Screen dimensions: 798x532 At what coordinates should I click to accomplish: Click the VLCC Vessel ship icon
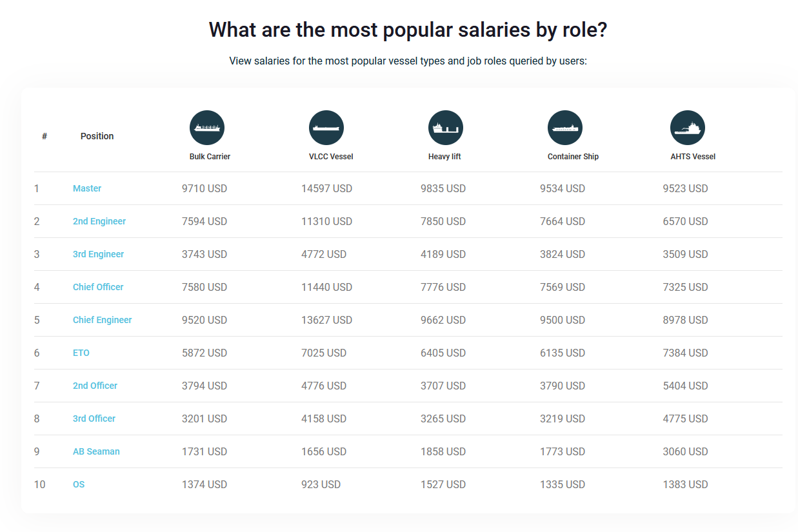pos(326,128)
